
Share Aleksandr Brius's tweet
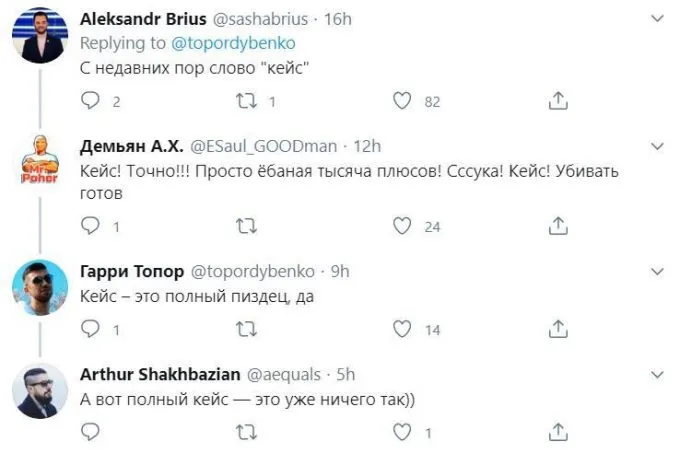coord(559,101)
